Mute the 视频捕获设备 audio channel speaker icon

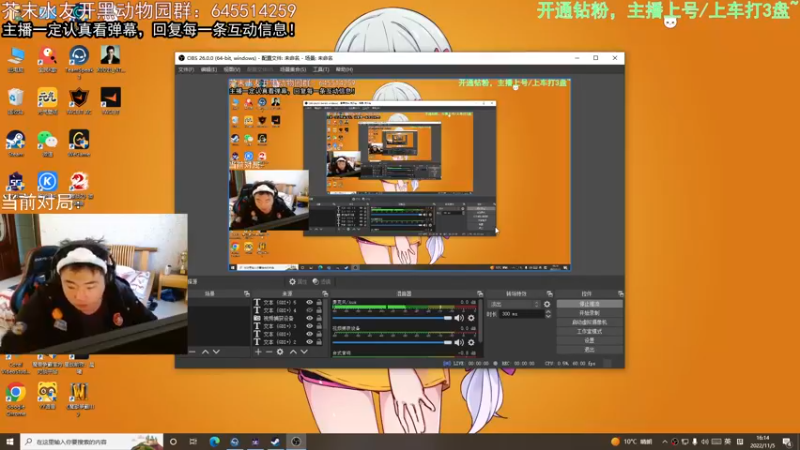pyautogui.click(x=459, y=342)
